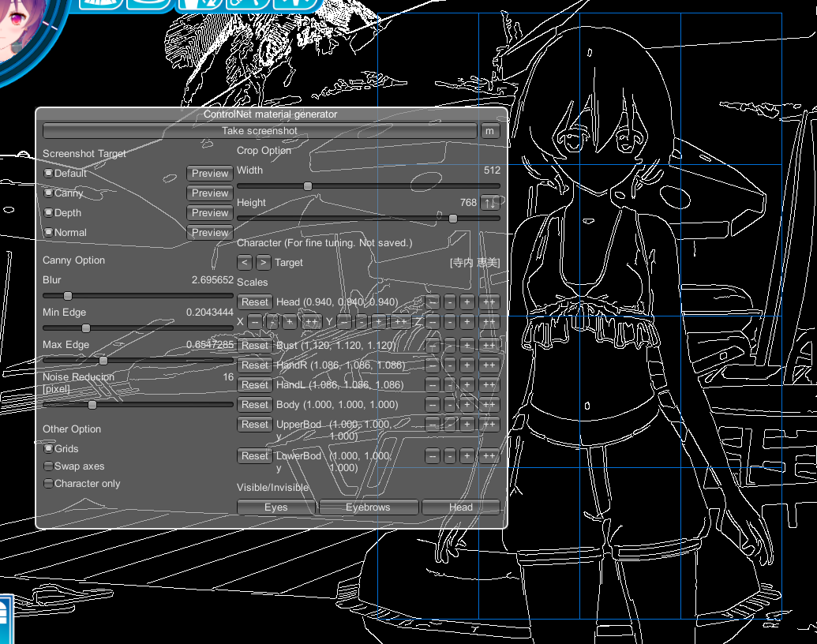Reset the Head scale
817x644 pixels.
tap(255, 302)
